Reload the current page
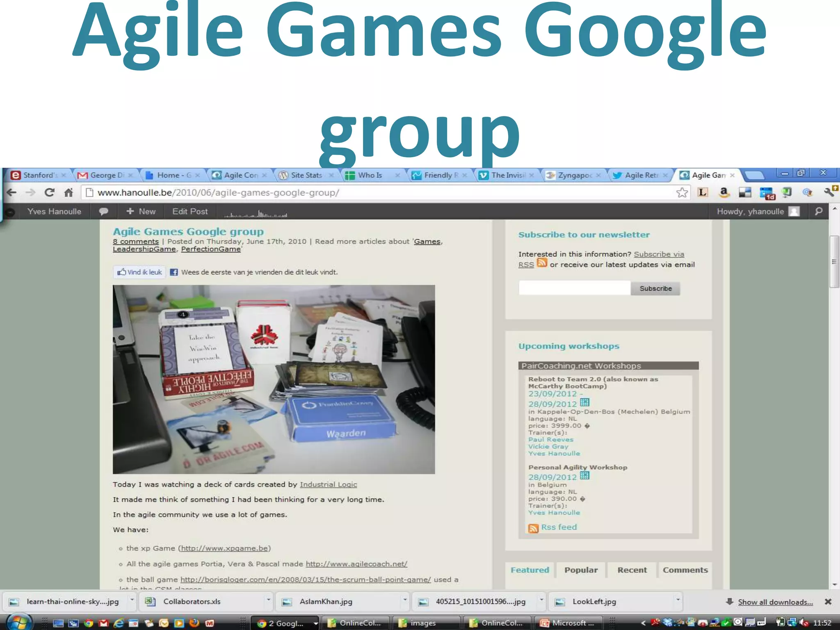Viewport: 840px width, 630px height. point(50,192)
